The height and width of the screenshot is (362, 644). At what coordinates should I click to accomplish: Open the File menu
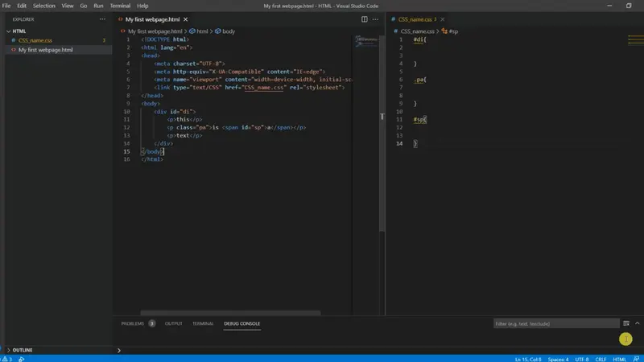tap(6, 6)
